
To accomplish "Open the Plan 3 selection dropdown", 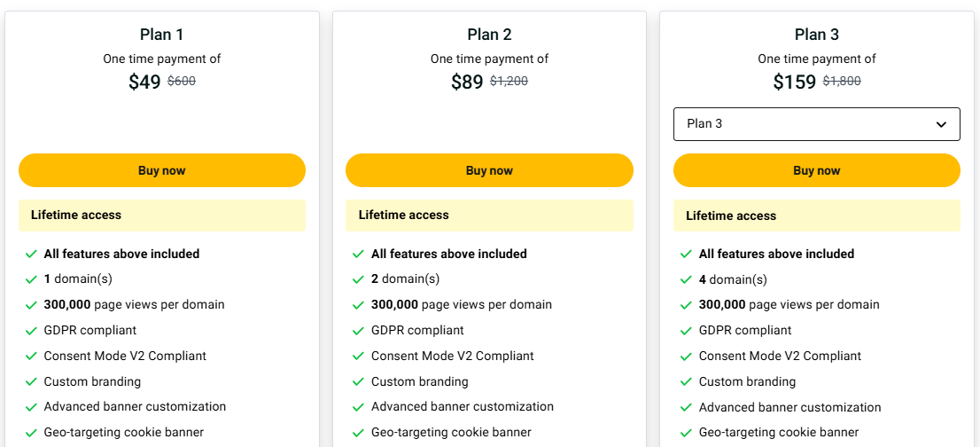I will tap(816, 124).
